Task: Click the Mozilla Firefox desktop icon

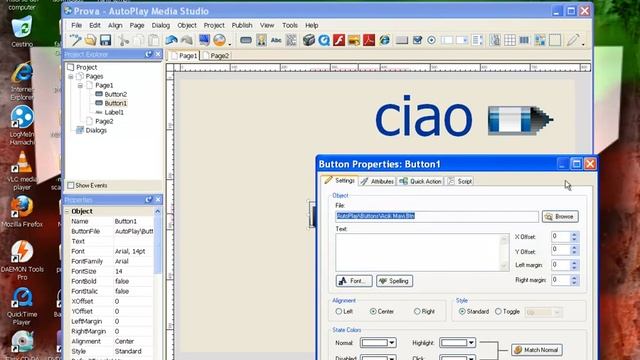Action: (x=22, y=211)
